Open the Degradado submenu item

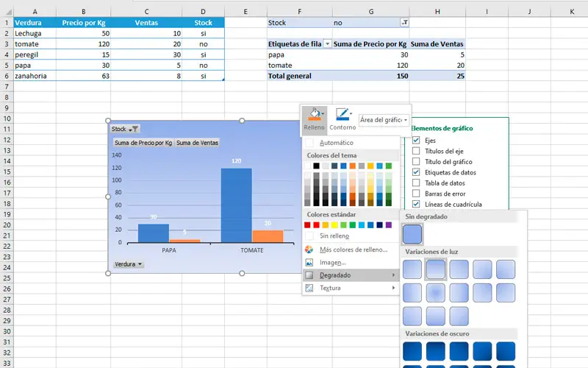(x=351, y=275)
